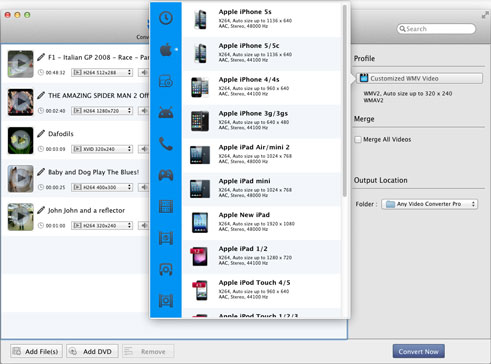Click the audio speaker icon in the Baby and Dog row
Image resolution: width=491 pixels, height=364 pixels.
coord(144,187)
